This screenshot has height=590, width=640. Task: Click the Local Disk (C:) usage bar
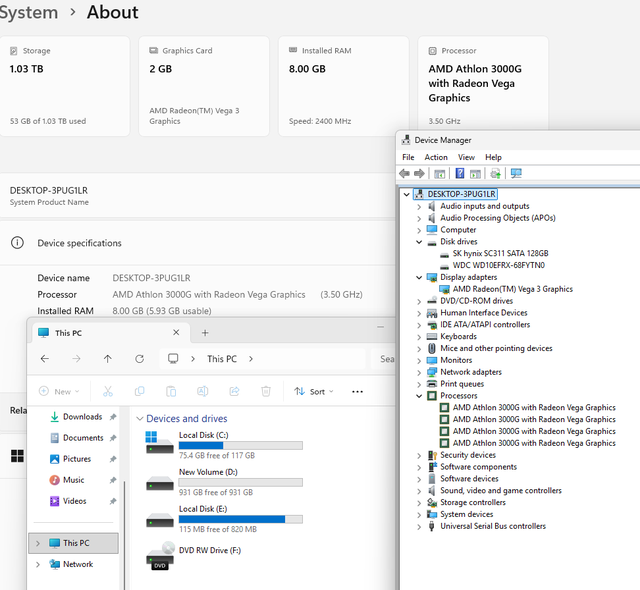pos(241,445)
